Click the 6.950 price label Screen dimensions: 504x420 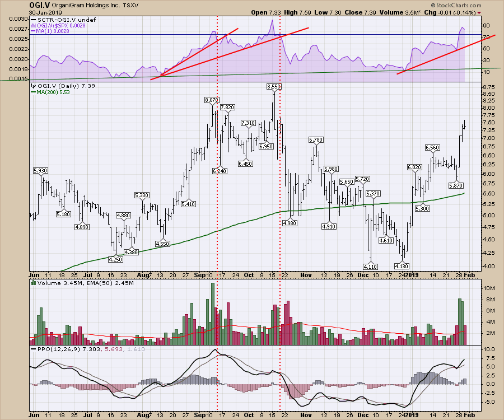coord(266,146)
